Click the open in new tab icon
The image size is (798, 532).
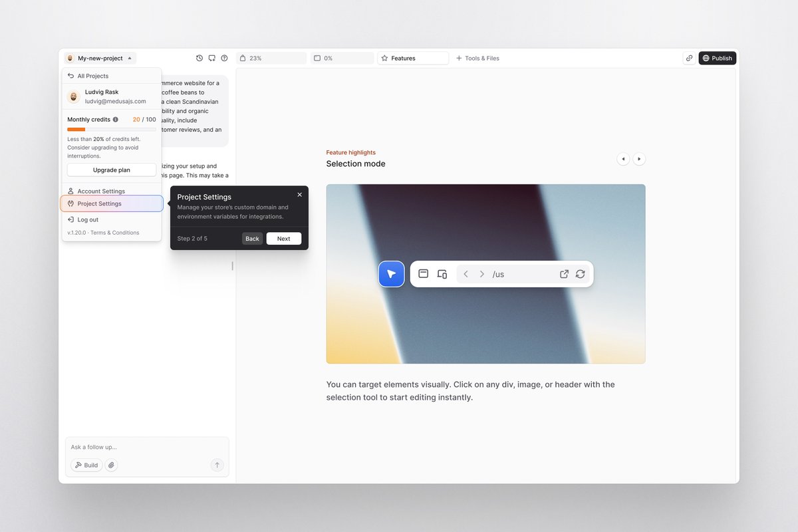(x=564, y=274)
